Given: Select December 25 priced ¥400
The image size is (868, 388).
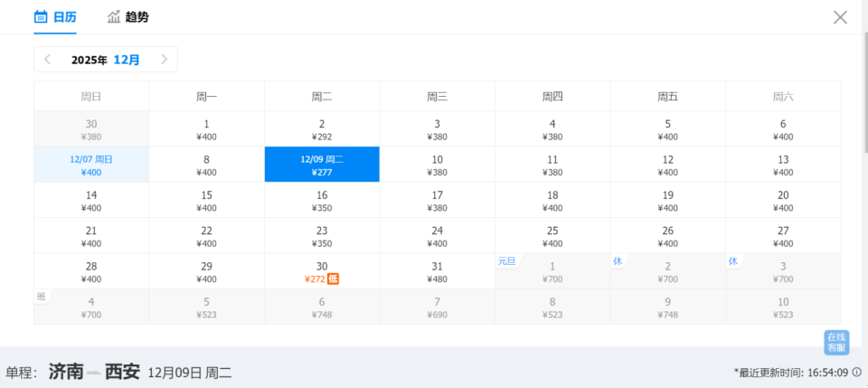Looking at the screenshot, I should (x=552, y=236).
